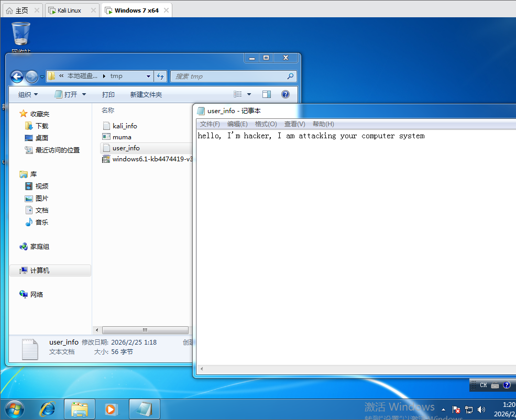Select the user_info file
516x420 pixels.
point(146,148)
